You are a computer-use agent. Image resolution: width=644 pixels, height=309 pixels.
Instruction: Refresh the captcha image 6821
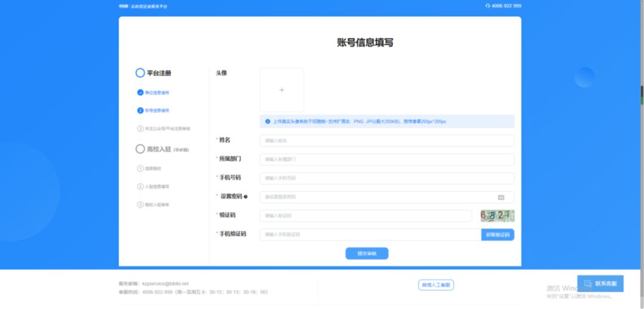[497, 216]
